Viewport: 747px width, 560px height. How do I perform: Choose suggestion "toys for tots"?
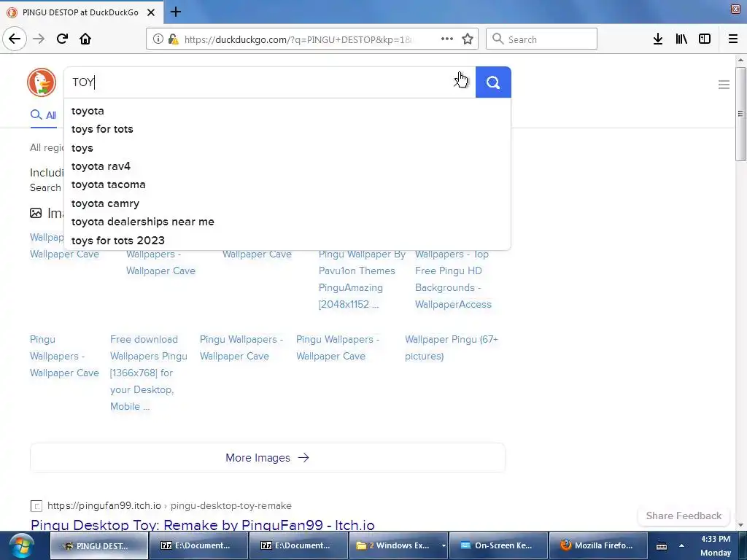coord(287,129)
